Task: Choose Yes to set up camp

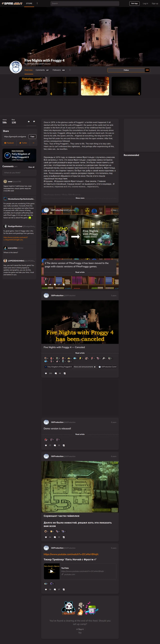Action: point(80,629)
